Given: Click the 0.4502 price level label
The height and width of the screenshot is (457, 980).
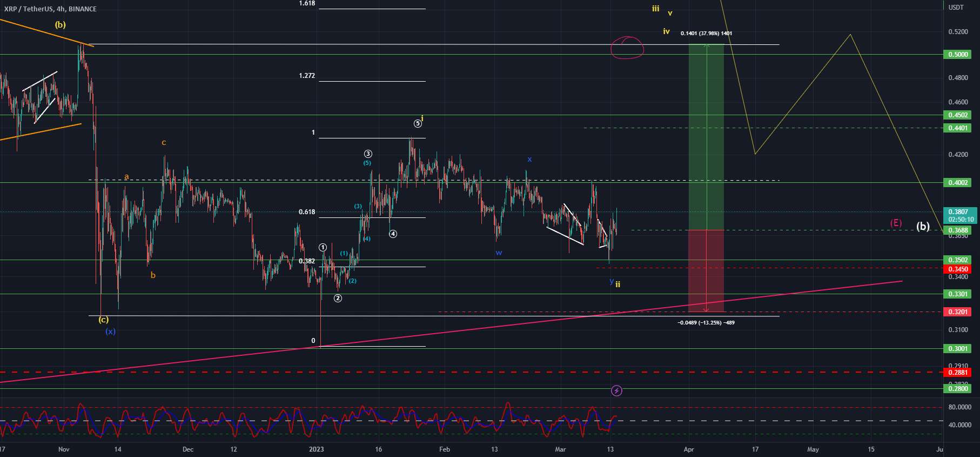Looking at the screenshot, I should click(x=957, y=115).
